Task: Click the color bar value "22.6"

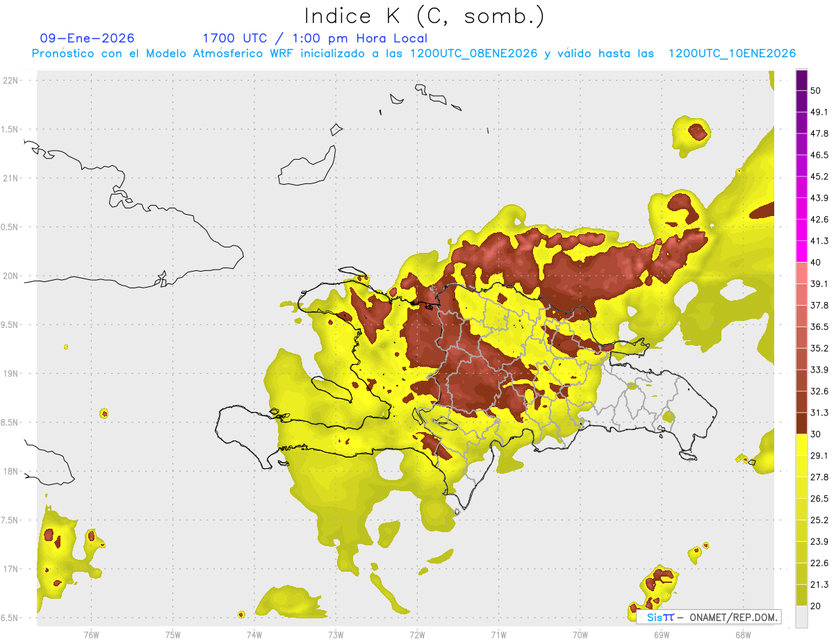Action: [819, 563]
